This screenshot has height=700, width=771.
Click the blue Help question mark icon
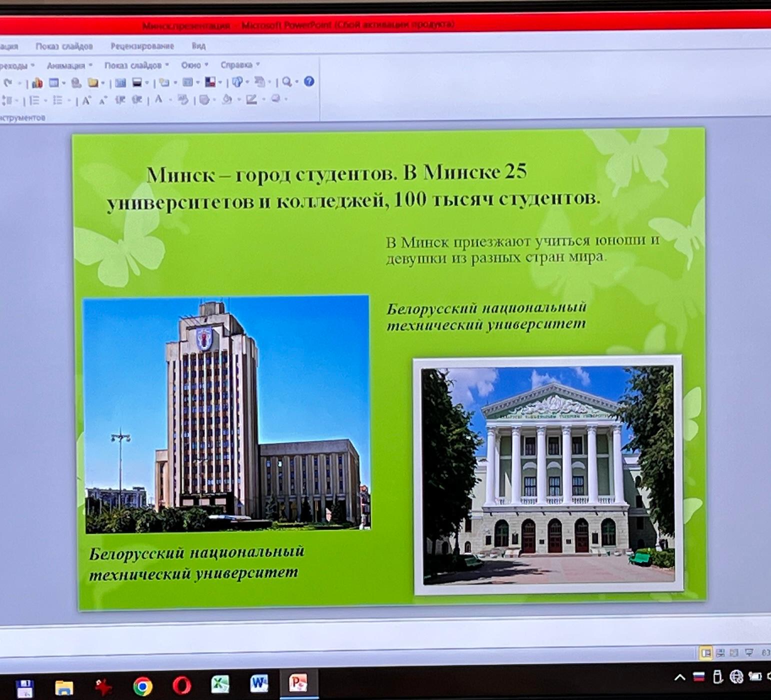coord(309,81)
